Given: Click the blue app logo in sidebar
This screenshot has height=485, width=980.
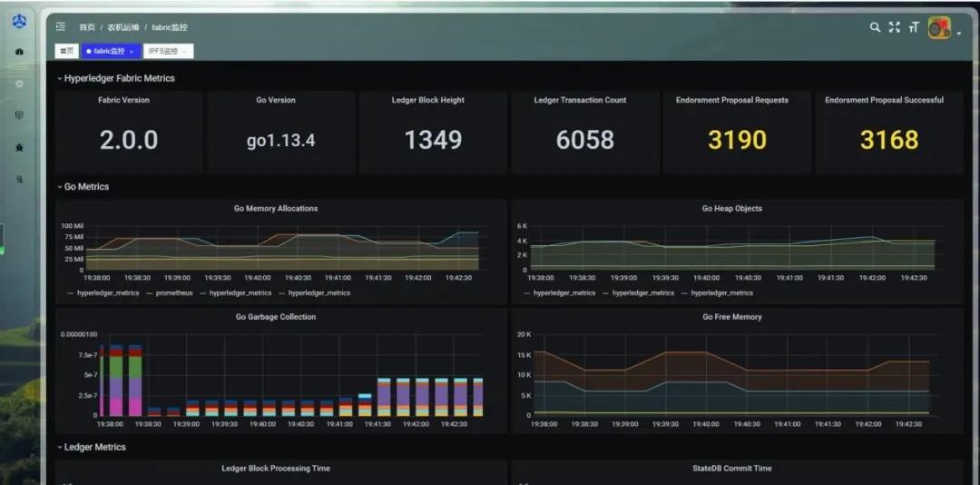Looking at the screenshot, I should click(19, 21).
